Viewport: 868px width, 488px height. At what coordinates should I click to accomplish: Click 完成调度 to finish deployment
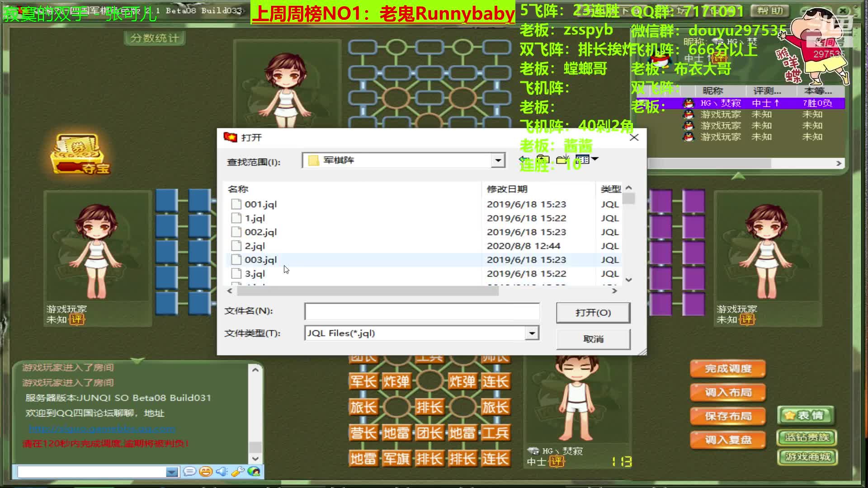727,369
